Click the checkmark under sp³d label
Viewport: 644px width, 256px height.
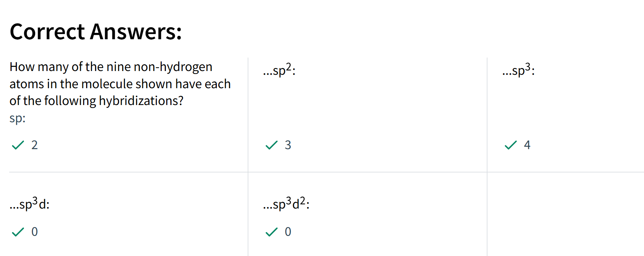[x=18, y=232]
